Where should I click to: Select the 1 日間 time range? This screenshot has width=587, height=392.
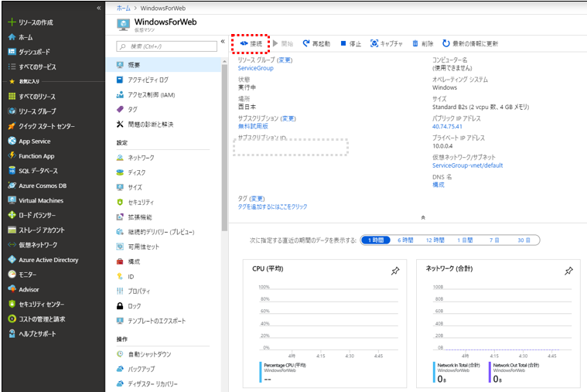465,240
